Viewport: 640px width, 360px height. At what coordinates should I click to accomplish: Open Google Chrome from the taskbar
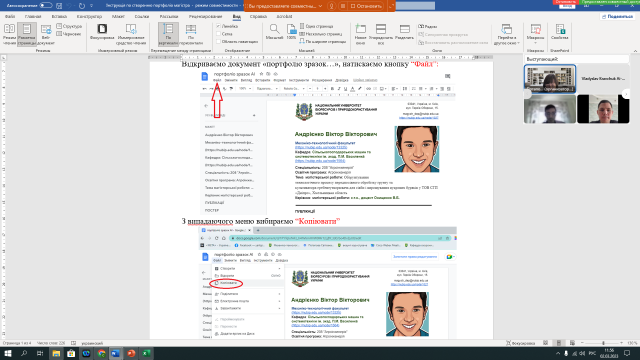101,353
